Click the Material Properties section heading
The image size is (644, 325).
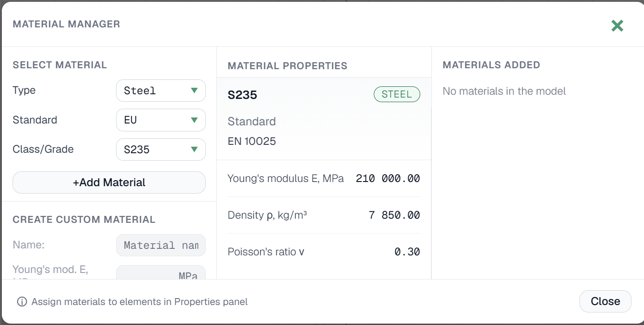tap(287, 66)
